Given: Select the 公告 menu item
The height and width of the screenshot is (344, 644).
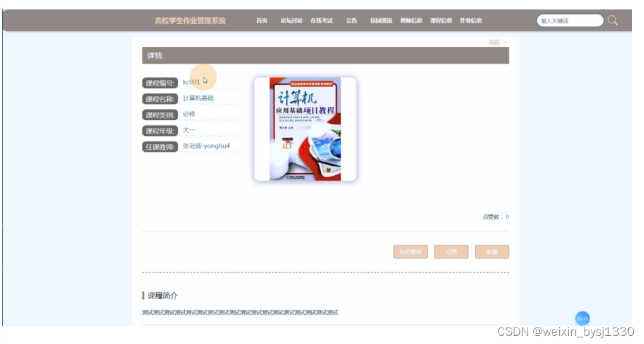Looking at the screenshot, I should click(351, 20).
